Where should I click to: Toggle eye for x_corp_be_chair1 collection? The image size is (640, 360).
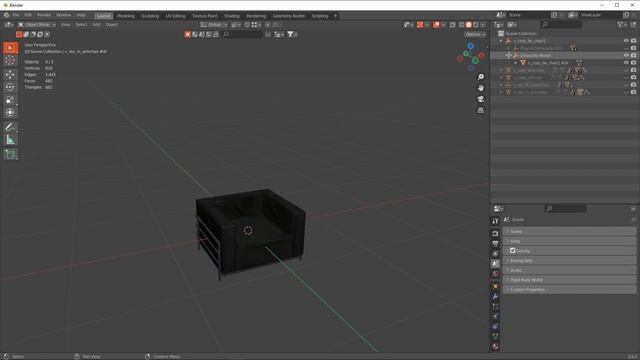626,41
